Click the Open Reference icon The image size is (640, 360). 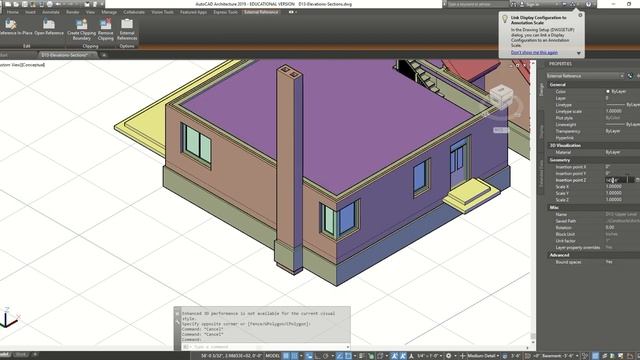click(49, 24)
